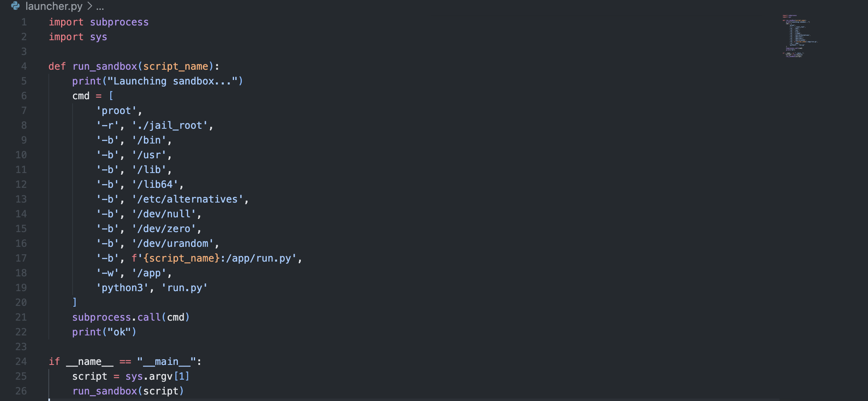Click the subprocess.call(cmd) statement
The width and height of the screenshot is (868, 401).
[131, 317]
